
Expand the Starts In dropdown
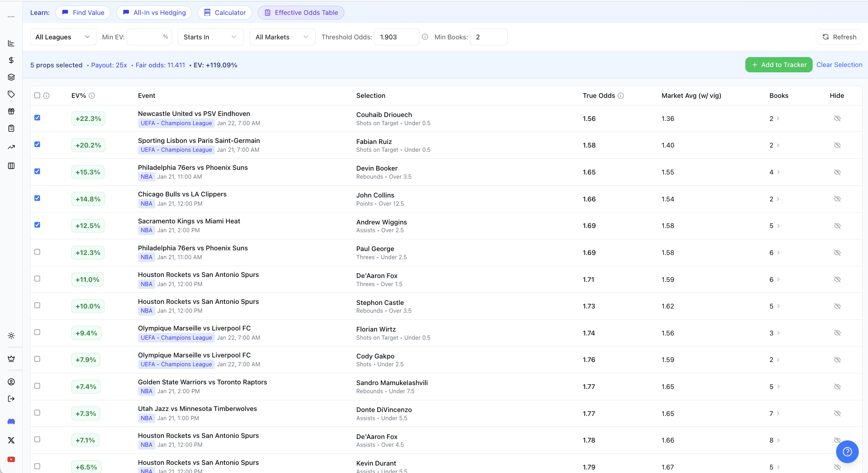coord(210,37)
